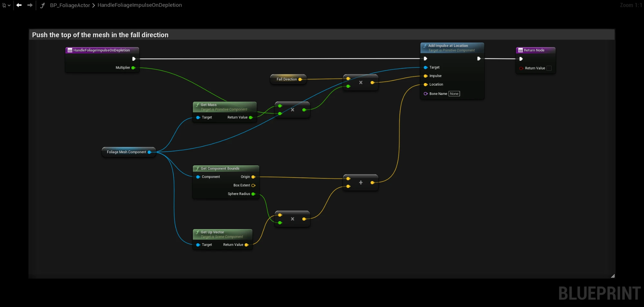This screenshot has width=644, height=307.
Task: Click the Location input pin
Action: tap(426, 85)
